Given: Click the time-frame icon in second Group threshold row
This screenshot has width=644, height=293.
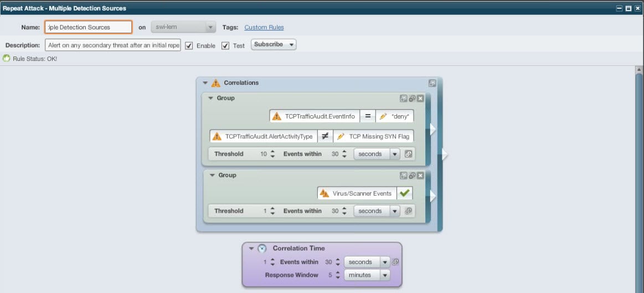Looking at the screenshot, I should click(x=408, y=211).
